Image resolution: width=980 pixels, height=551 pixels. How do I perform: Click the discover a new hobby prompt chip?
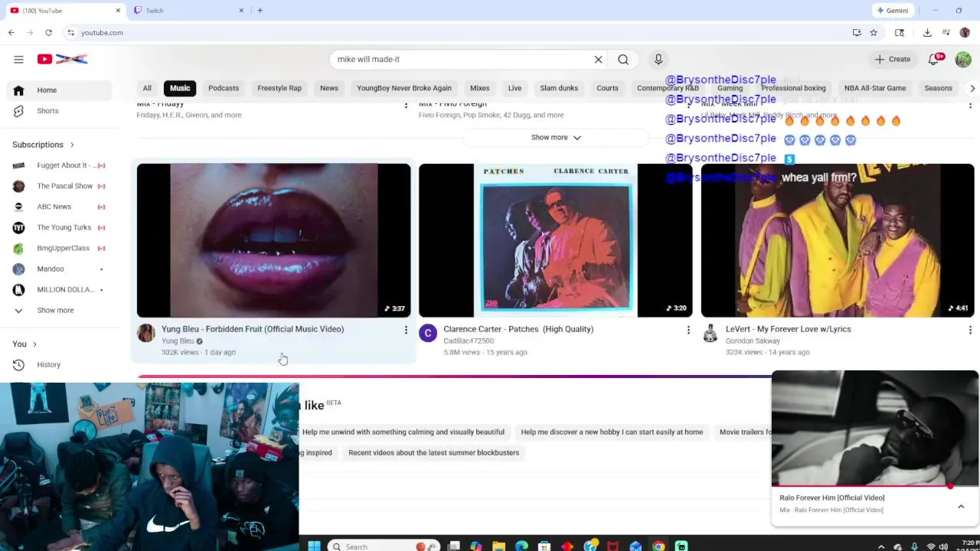[x=612, y=432]
